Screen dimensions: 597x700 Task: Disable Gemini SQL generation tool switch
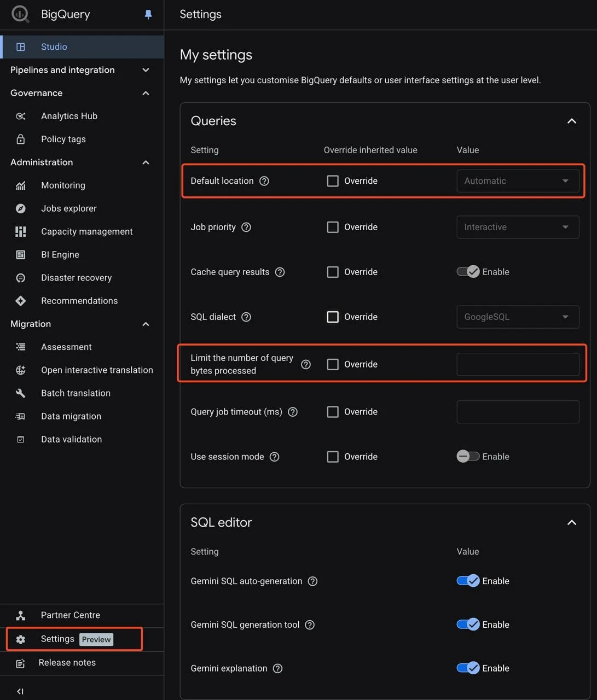(x=468, y=625)
